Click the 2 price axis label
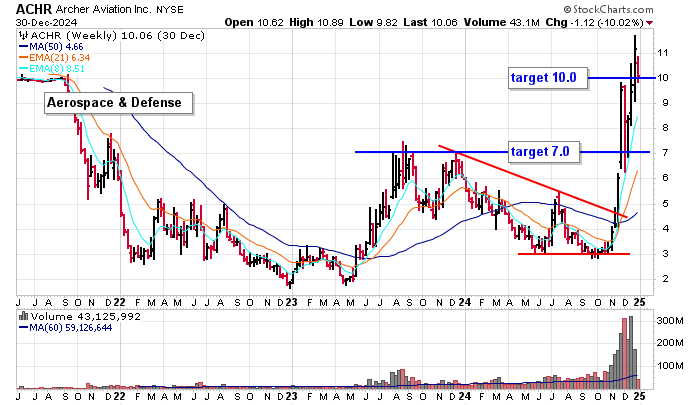This screenshot has width=700, height=405. [665, 279]
